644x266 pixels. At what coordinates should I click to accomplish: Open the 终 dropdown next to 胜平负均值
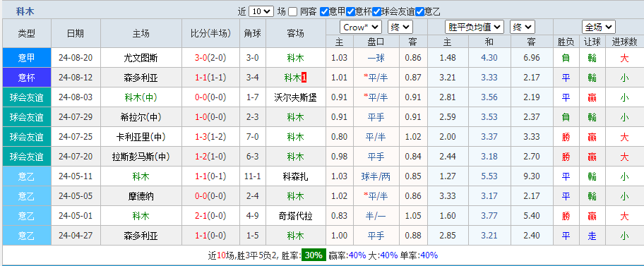click(523, 28)
